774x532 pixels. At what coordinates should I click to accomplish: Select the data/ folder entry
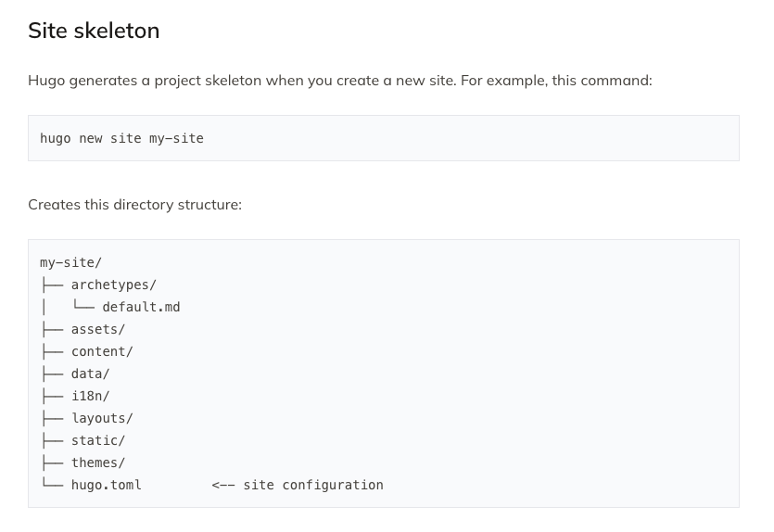(x=90, y=374)
